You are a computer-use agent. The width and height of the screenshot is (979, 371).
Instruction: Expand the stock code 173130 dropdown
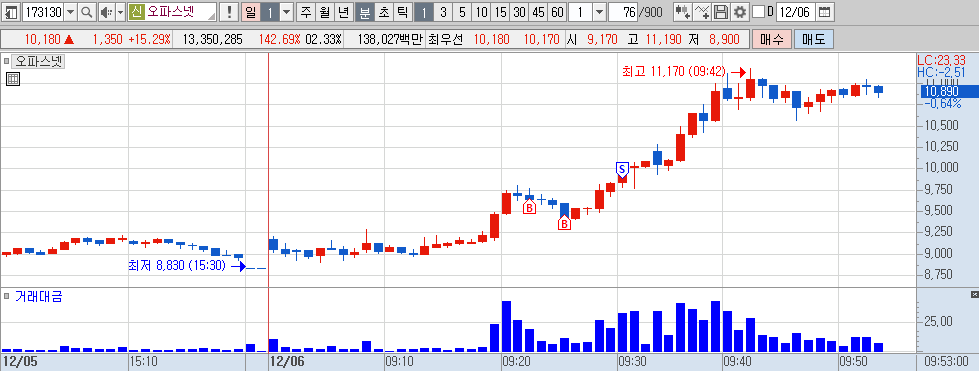[71, 12]
